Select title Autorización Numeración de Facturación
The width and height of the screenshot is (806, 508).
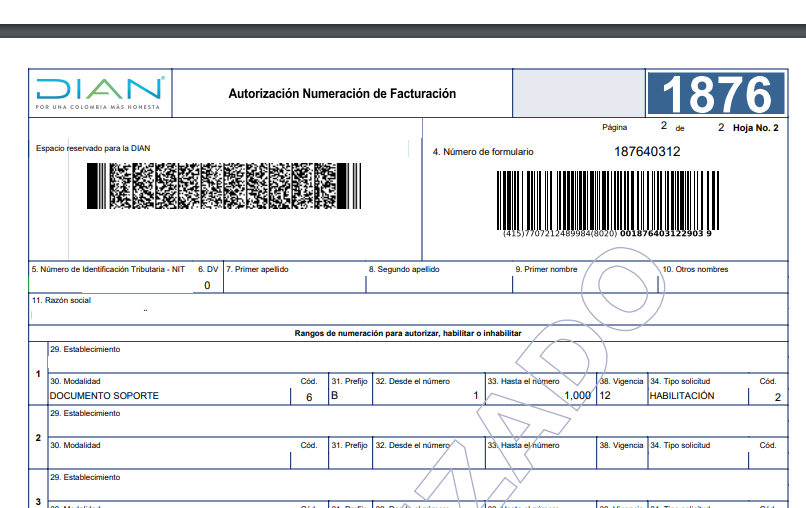click(342, 94)
